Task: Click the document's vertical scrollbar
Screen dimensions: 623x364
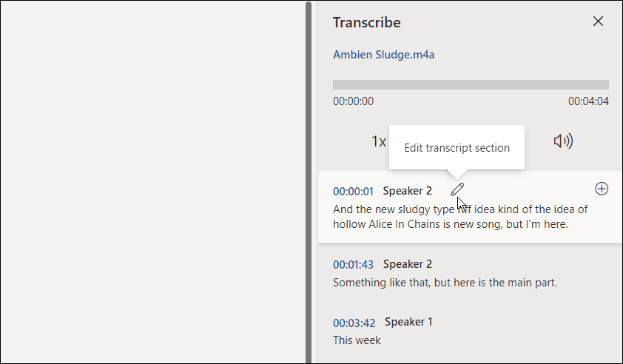Action: [309, 182]
